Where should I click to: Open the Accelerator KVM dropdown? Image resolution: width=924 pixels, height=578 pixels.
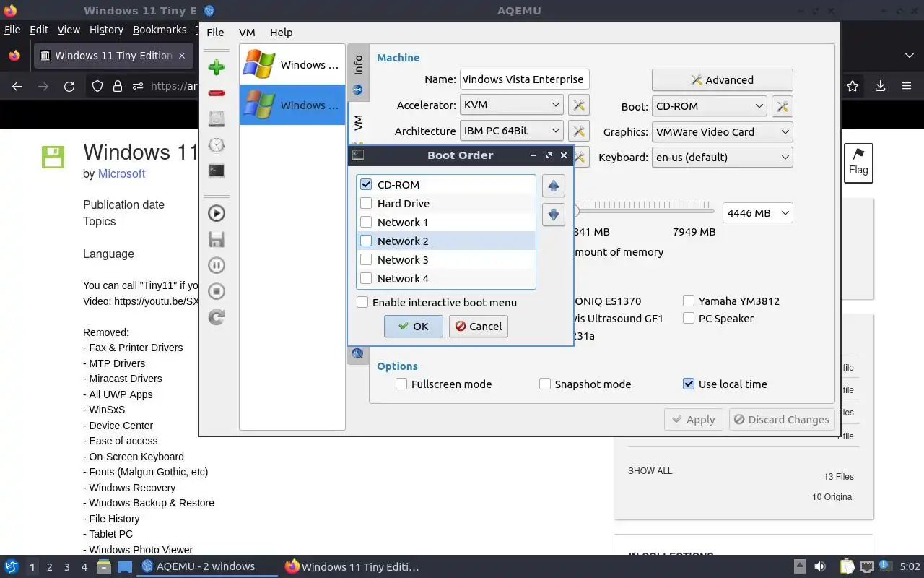[x=511, y=105]
